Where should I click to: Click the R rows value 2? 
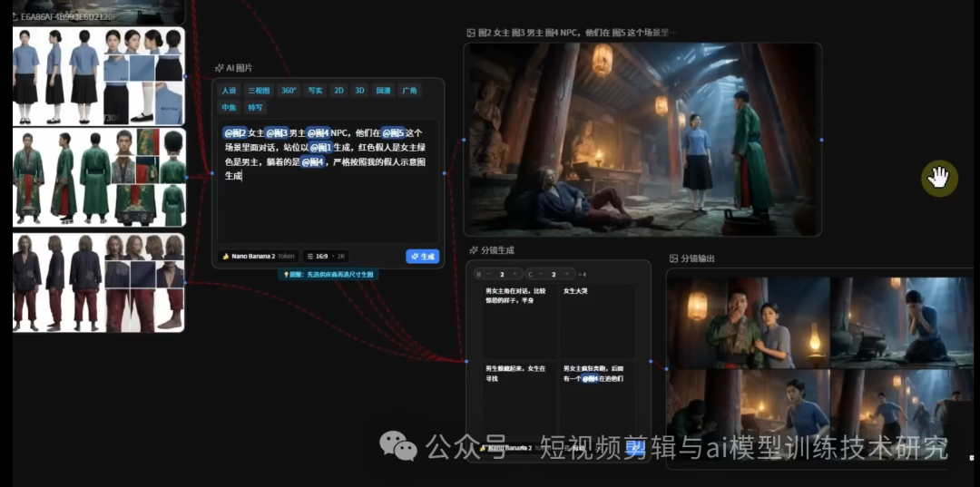pos(502,274)
